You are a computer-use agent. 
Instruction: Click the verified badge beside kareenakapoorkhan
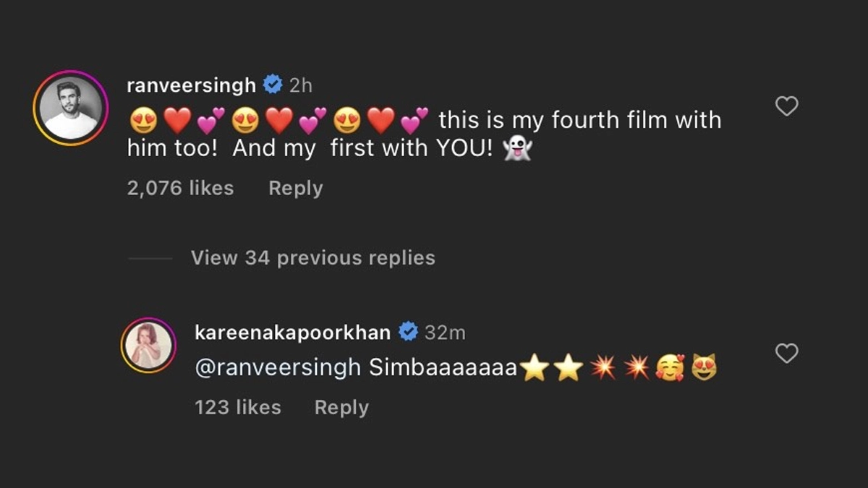(x=408, y=333)
